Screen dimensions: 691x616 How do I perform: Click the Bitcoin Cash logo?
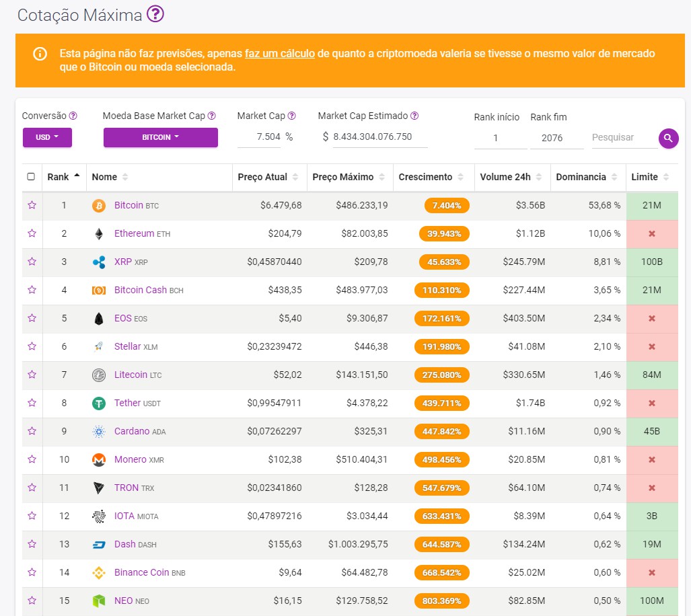(99, 290)
